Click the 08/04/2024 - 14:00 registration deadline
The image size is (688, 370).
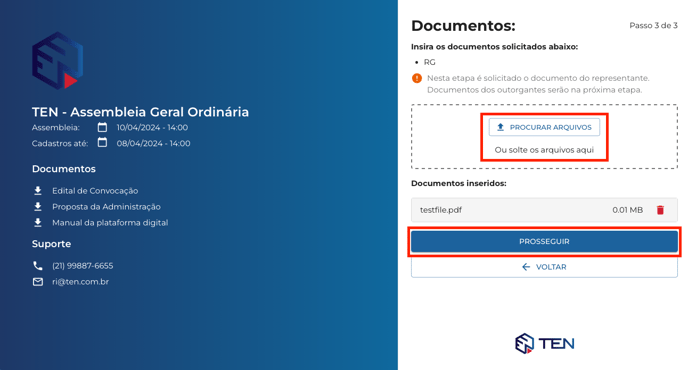[154, 143]
